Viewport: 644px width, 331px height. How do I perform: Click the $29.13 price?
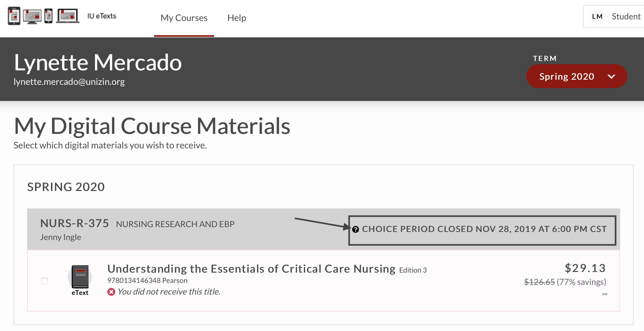coord(585,268)
